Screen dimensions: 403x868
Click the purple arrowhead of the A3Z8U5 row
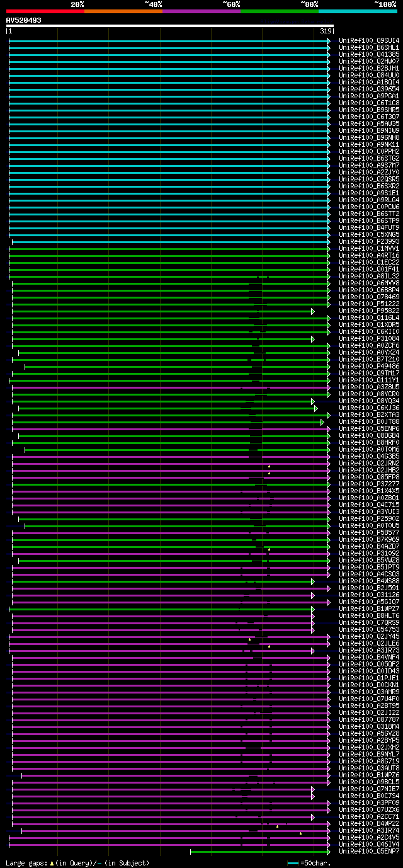(x=329, y=387)
